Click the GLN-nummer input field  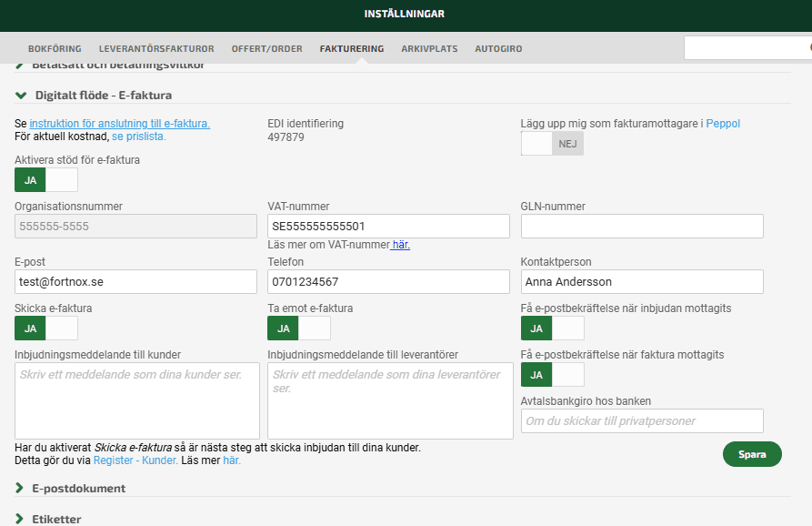click(641, 227)
